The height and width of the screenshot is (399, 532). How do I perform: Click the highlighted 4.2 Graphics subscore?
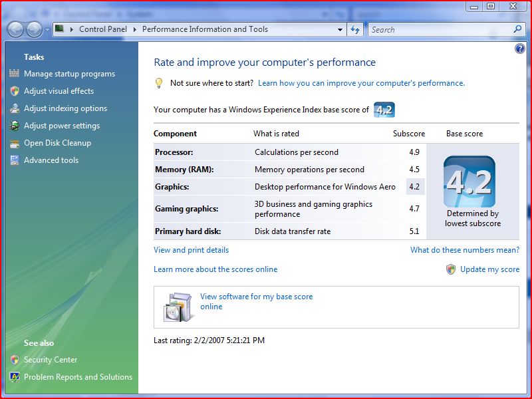click(x=415, y=187)
